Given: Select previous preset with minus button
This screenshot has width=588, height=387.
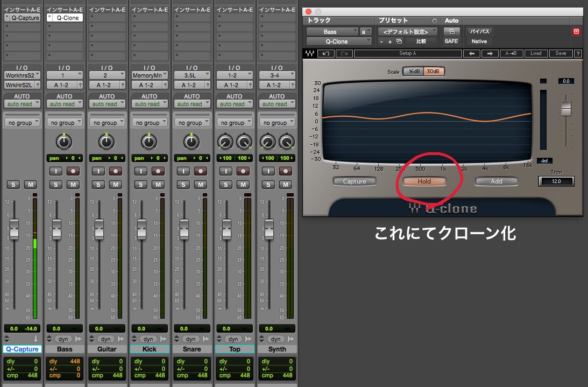Looking at the screenshot, I should [x=381, y=41].
